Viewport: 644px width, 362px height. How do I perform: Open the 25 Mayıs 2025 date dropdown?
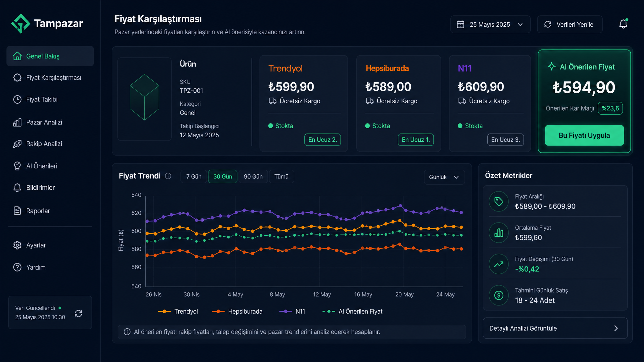click(490, 25)
